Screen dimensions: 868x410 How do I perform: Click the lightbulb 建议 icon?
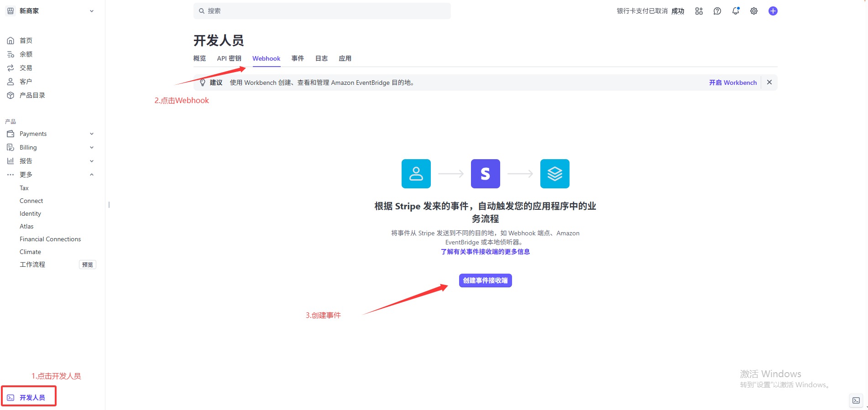pos(203,83)
